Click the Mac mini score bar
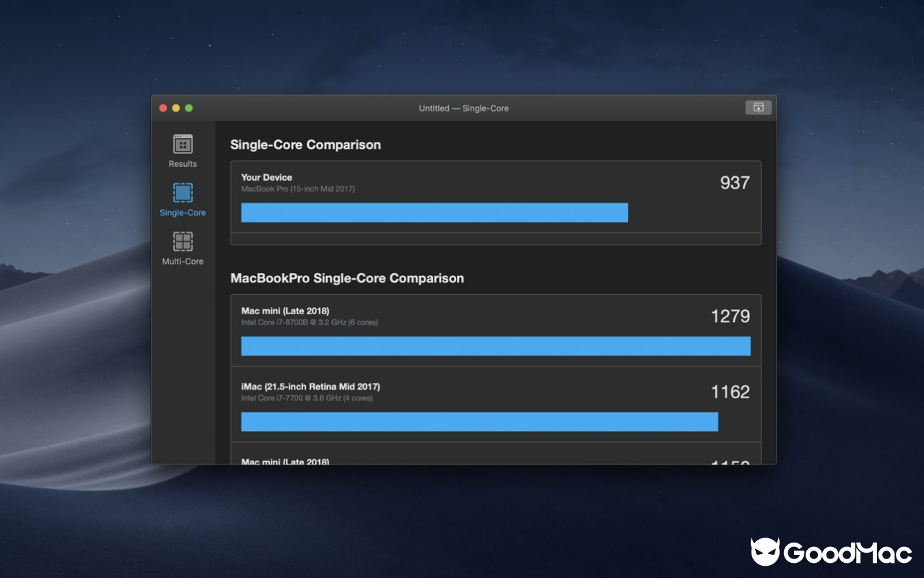Image resolution: width=924 pixels, height=578 pixels. (495, 346)
